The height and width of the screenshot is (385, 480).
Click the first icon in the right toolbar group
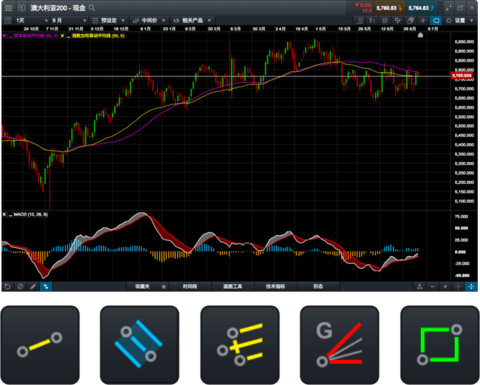coord(360,21)
